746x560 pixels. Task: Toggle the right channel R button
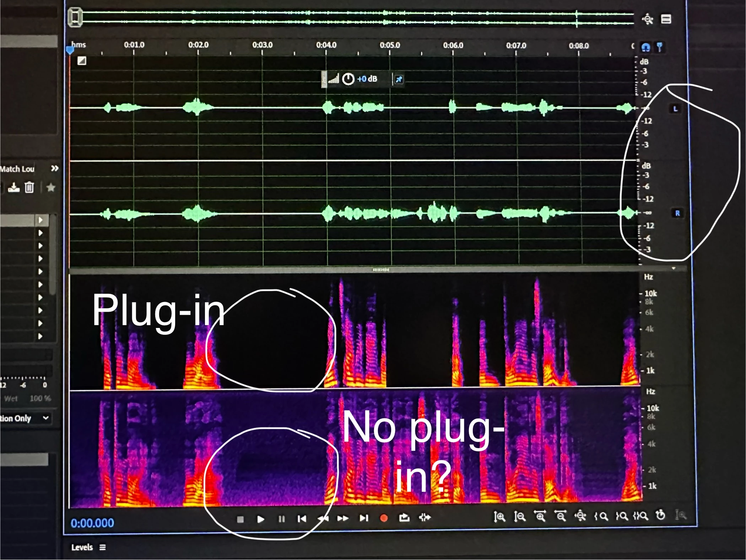tap(677, 213)
